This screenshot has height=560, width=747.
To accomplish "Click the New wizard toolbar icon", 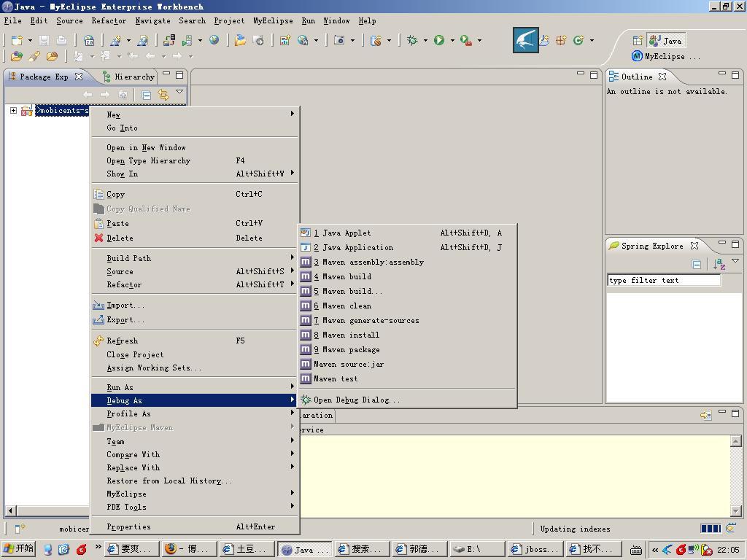I will point(17,41).
